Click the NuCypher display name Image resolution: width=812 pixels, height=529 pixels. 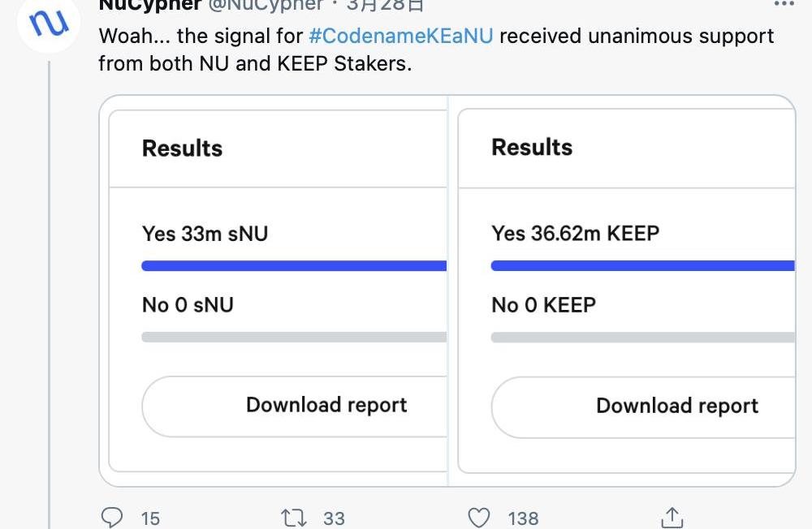[149, 5]
